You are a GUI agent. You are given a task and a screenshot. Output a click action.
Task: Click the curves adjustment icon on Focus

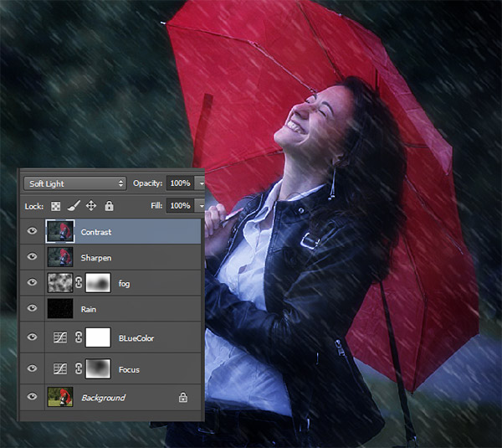(x=59, y=369)
